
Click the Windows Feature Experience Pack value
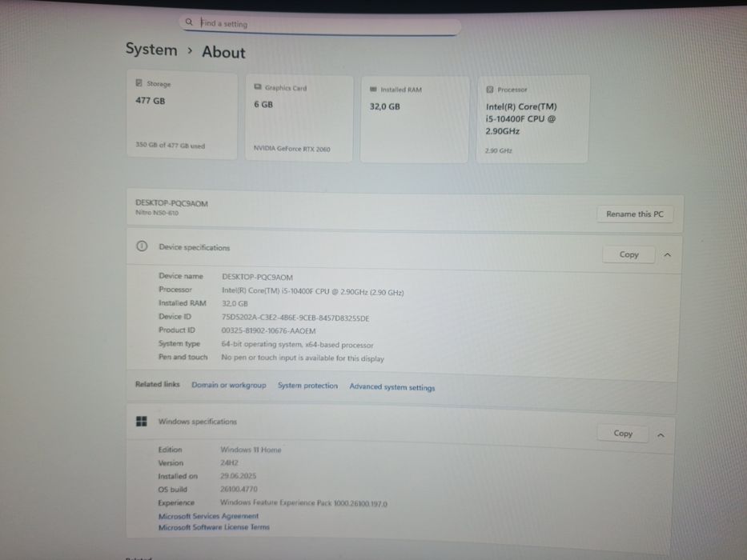pyautogui.click(x=303, y=503)
